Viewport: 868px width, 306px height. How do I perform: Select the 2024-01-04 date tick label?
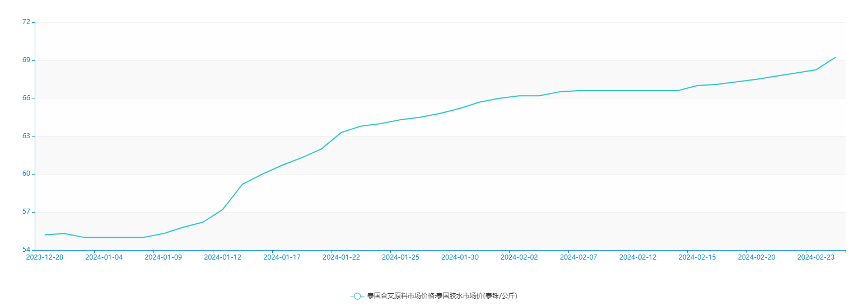click(104, 257)
